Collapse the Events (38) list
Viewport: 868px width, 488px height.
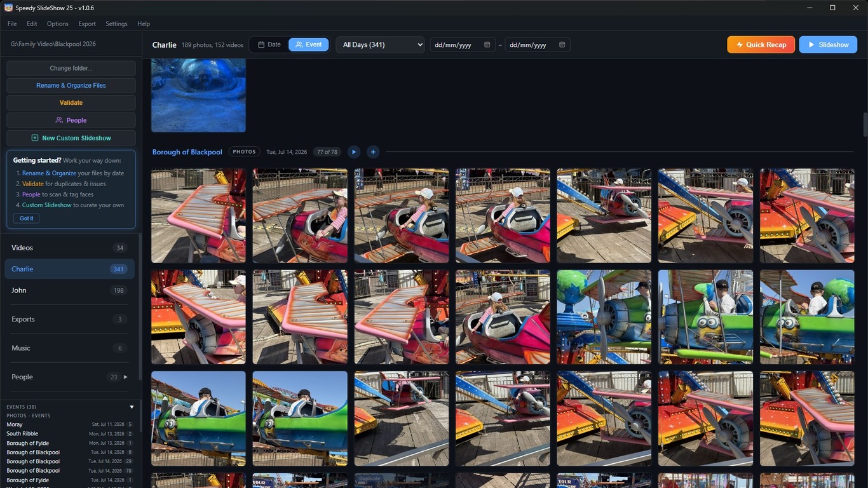pyautogui.click(x=132, y=407)
